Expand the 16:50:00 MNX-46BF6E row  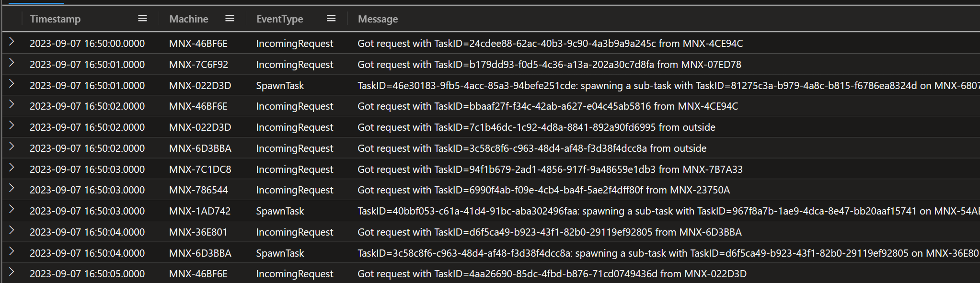point(12,42)
